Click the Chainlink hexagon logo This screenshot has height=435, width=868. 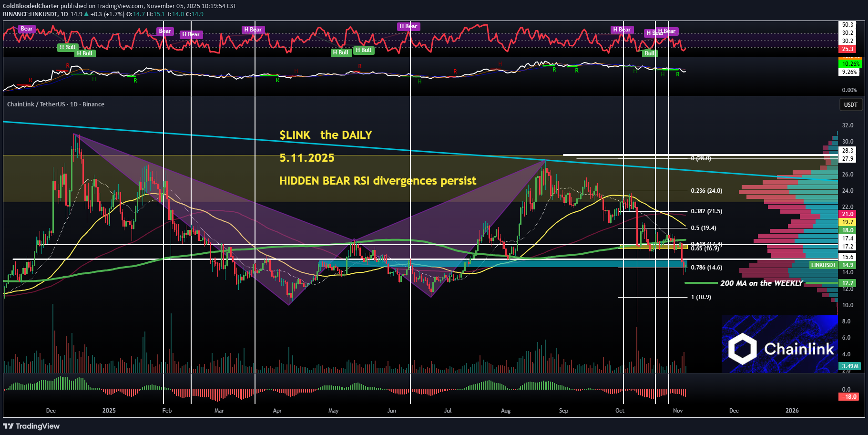coord(742,349)
